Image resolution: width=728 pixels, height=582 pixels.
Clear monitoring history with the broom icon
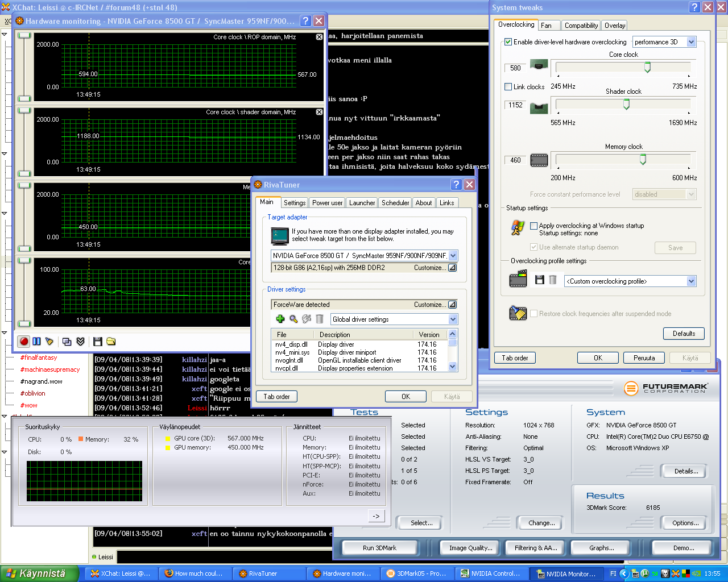pos(49,342)
